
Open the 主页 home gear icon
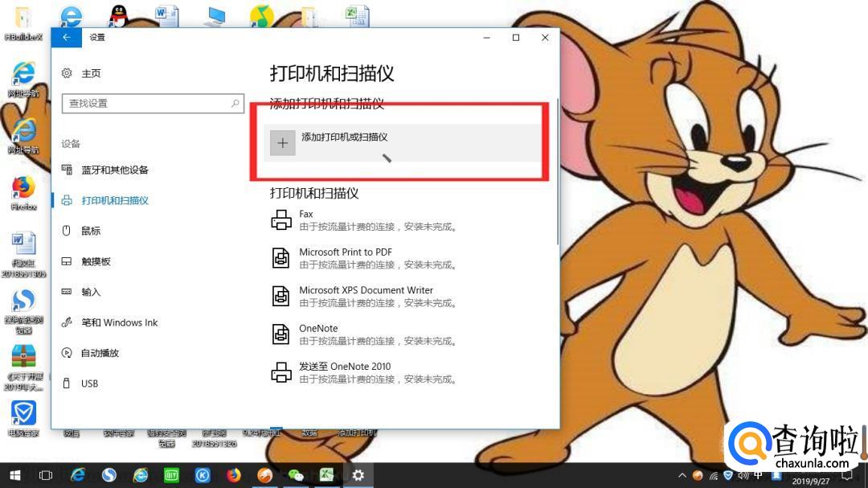(67, 73)
